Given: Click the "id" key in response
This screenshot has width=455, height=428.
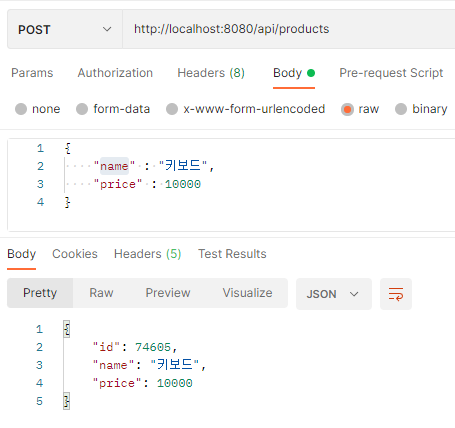Looking at the screenshot, I should [x=106, y=347].
